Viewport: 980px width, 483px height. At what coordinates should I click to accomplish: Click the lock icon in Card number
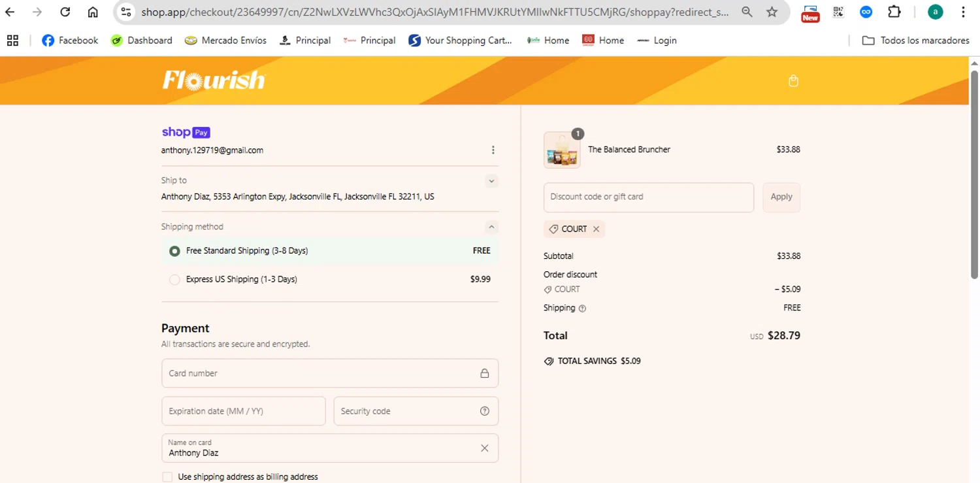(485, 373)
